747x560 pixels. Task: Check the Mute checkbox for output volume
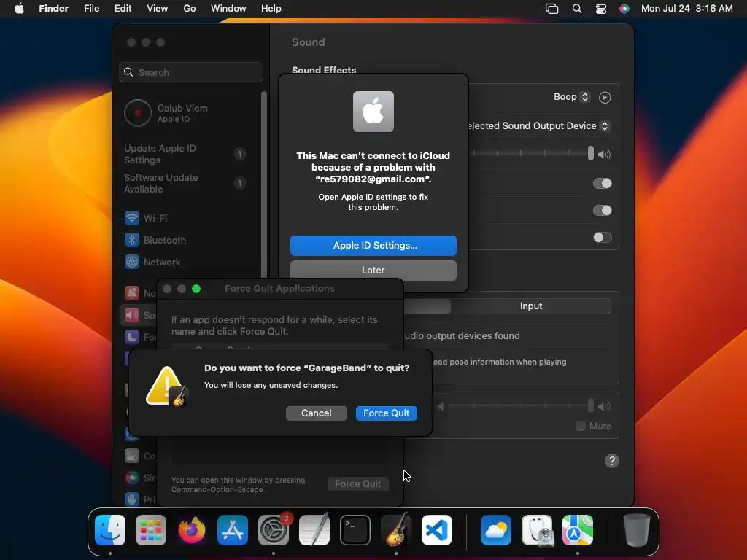click(x=580, y=426)
